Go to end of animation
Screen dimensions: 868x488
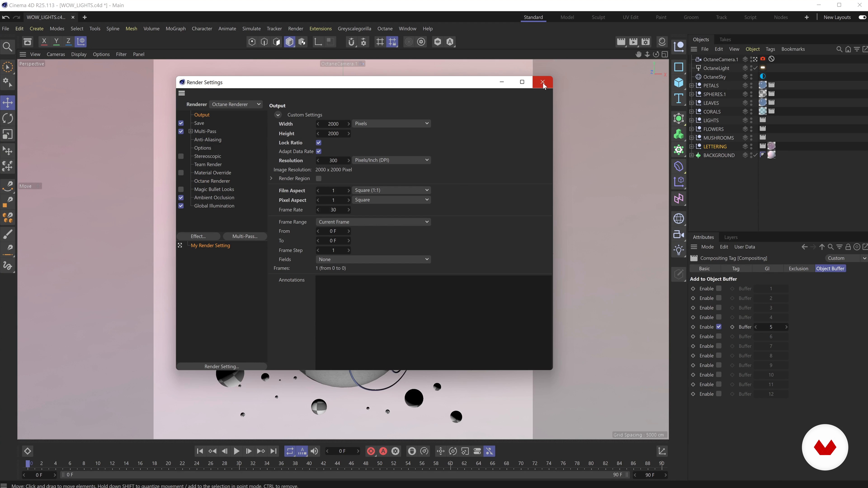[274, 451]
